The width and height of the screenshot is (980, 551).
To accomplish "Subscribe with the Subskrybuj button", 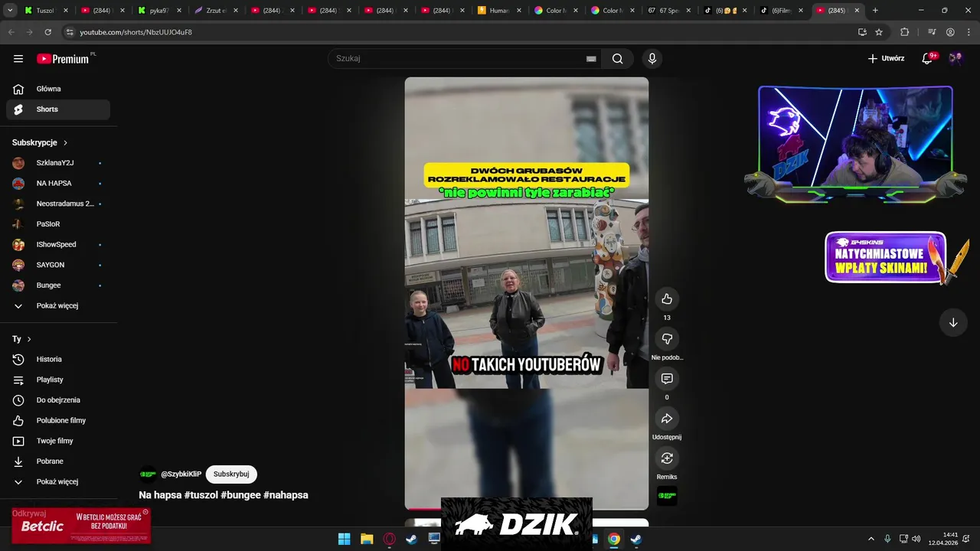I will pos(231,474).
